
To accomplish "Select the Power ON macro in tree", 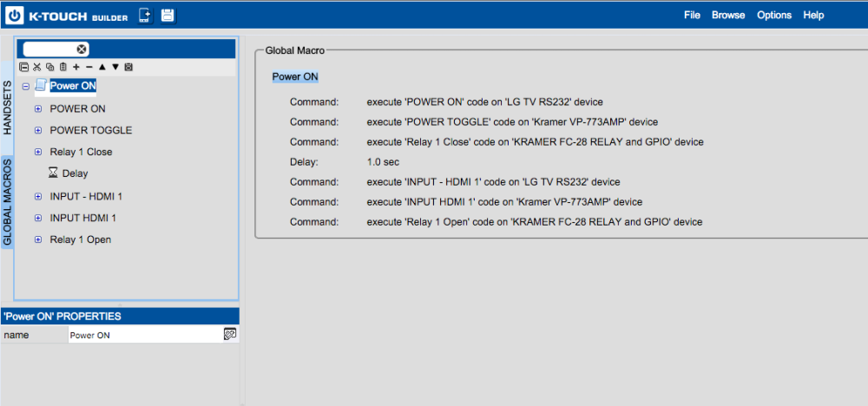I will [x=73, y=86].
